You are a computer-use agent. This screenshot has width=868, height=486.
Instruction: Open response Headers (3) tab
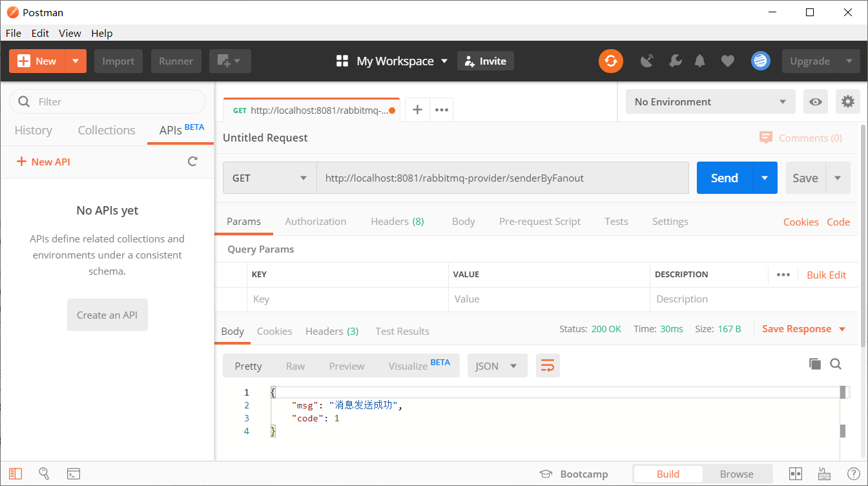(x=332, y=331)
